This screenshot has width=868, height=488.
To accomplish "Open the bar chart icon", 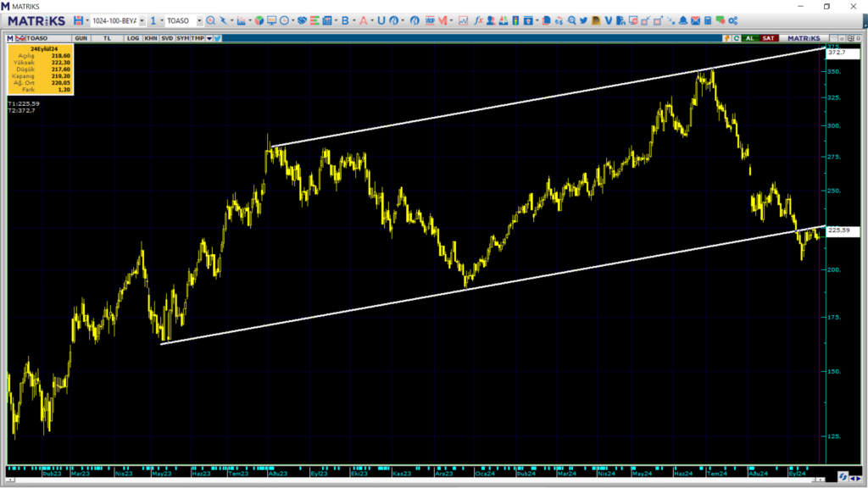I will click(x=241, y=20).
